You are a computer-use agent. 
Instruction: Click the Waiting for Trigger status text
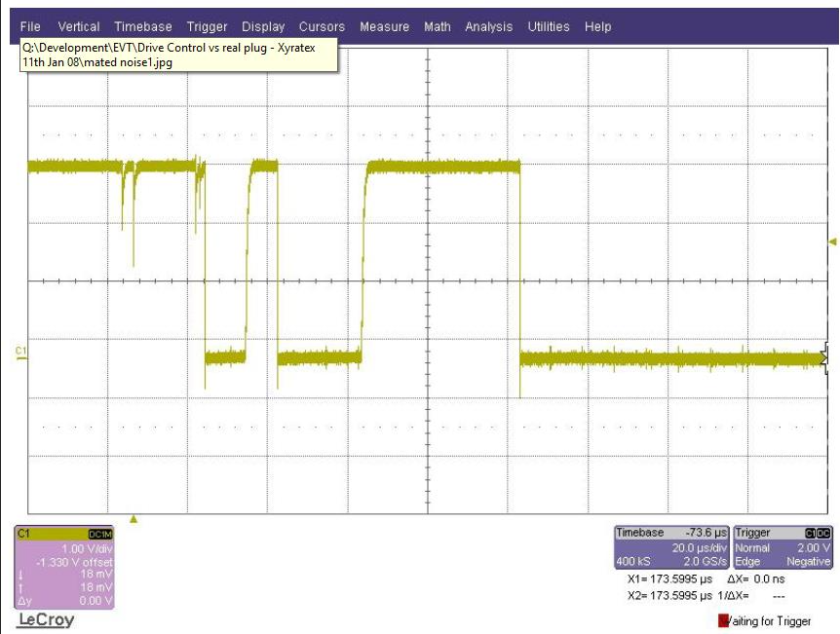point(770,621)
